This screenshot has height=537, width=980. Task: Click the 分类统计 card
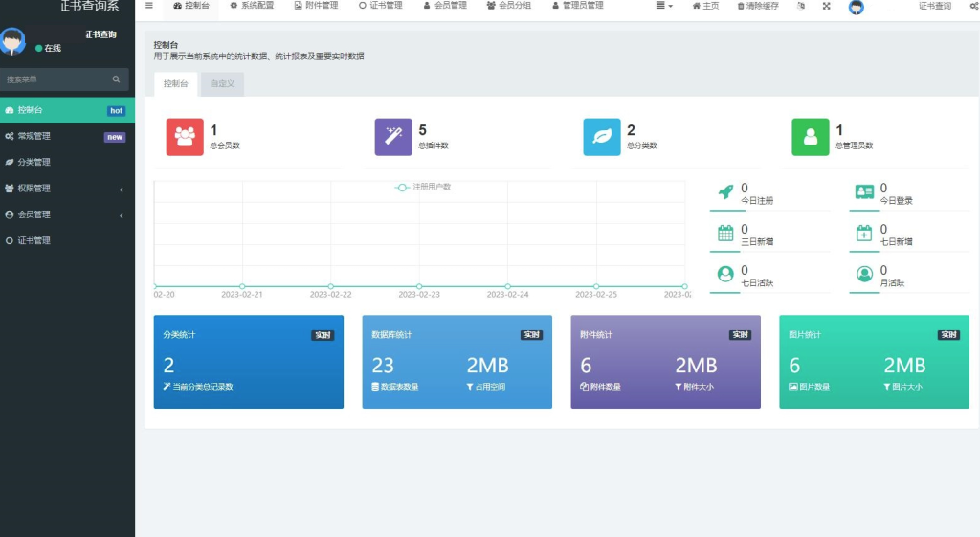pyautogui.click(x=249, y=362)
